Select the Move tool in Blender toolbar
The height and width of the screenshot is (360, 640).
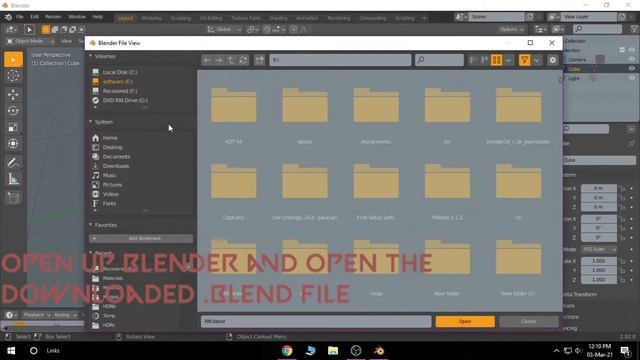(x=13, y=94)
